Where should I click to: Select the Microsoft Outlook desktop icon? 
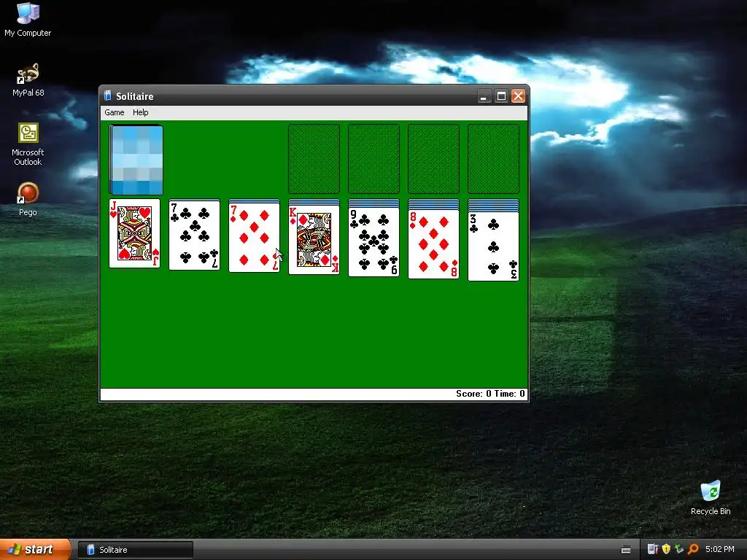(x=28, y=144)
